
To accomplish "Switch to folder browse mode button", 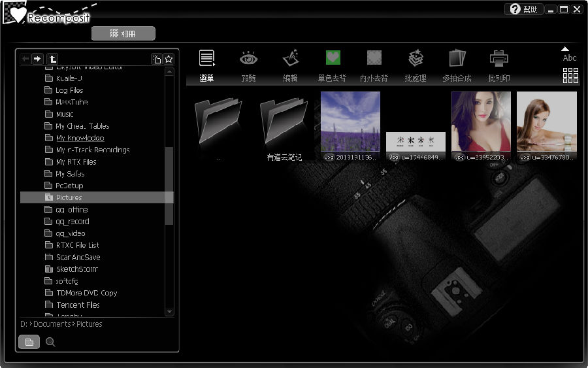I will 29,342.
